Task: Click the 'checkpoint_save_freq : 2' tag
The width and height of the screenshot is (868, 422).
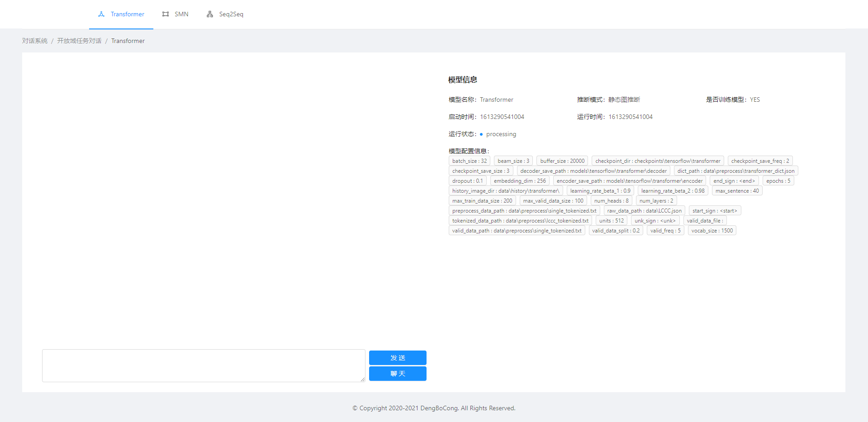Action: (760, 161)
